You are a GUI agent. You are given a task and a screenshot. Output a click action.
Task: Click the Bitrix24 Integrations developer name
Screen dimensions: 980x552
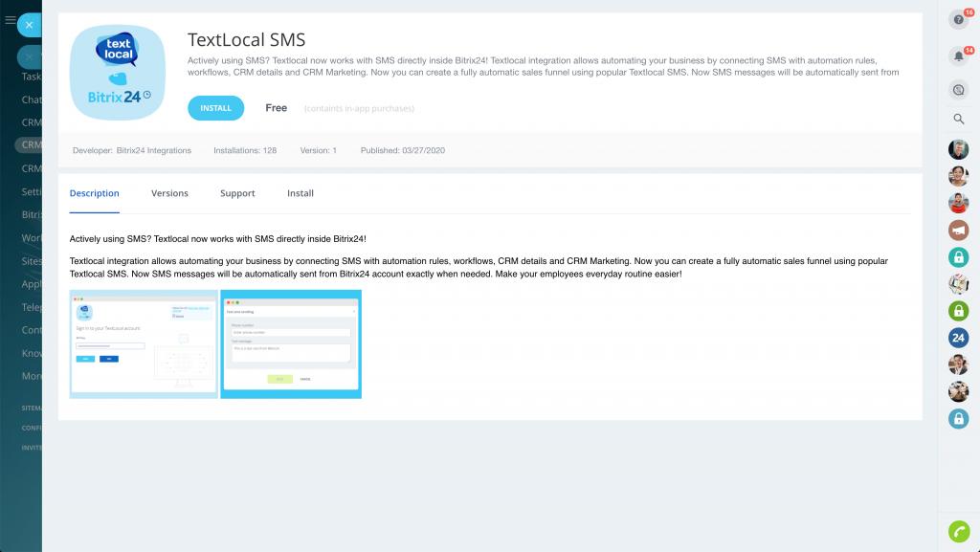153,150
